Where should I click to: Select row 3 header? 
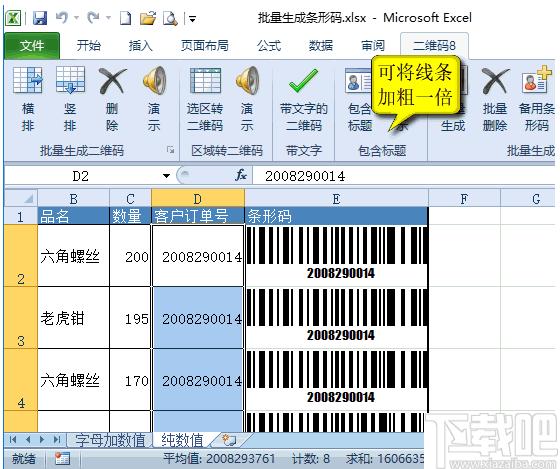(x=21, y=318)
